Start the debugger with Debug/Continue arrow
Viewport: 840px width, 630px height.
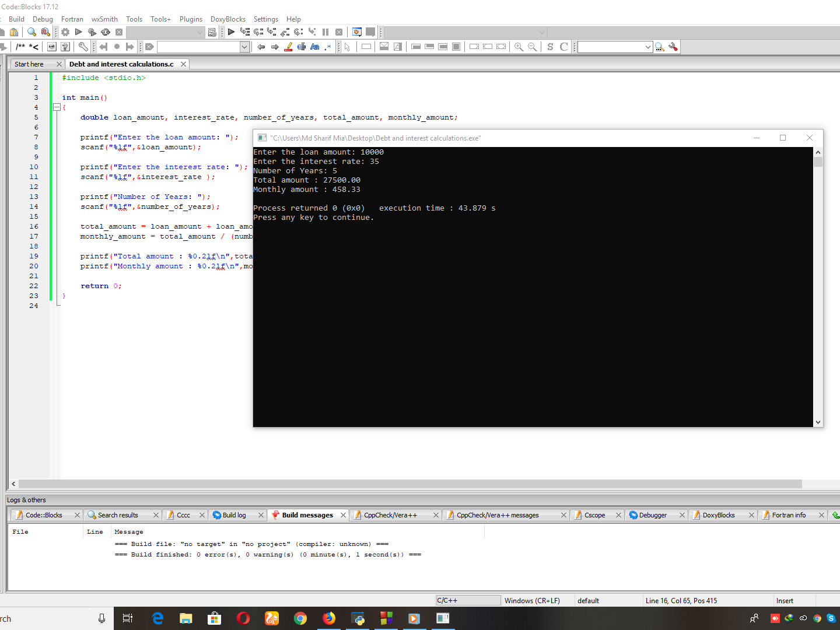click(x=231, y=32)
